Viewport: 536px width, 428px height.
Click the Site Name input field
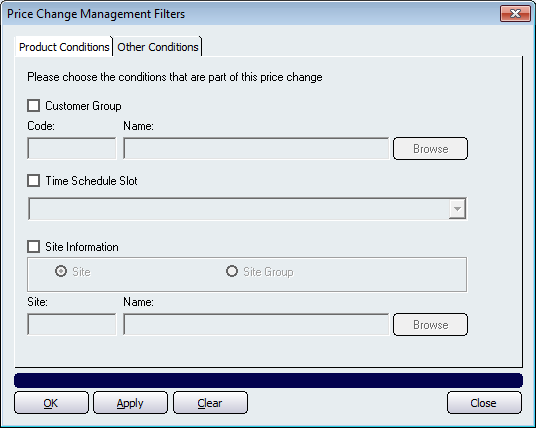[256, 324]
